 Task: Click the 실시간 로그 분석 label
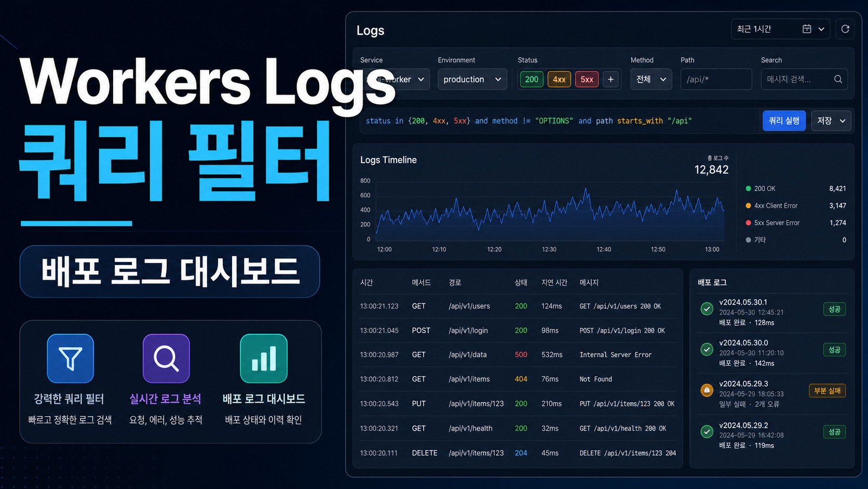pyautogui.click(x=165, y=399)
